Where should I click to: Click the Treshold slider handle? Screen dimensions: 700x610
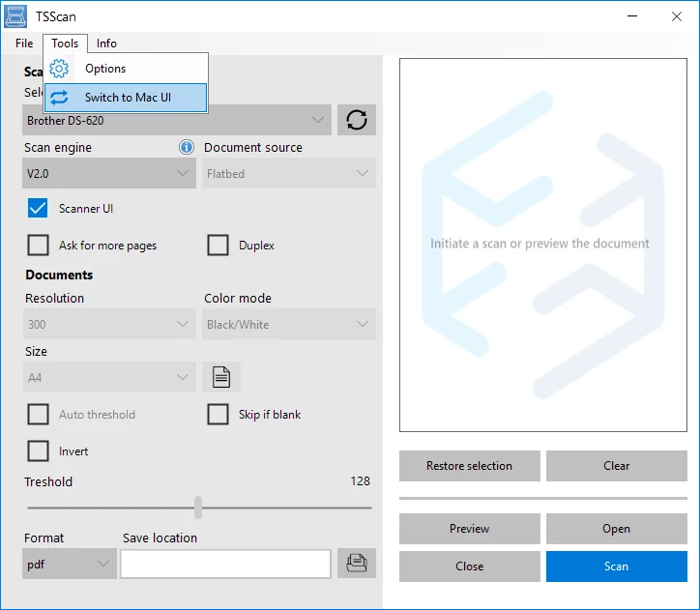[x=198, y=508]
